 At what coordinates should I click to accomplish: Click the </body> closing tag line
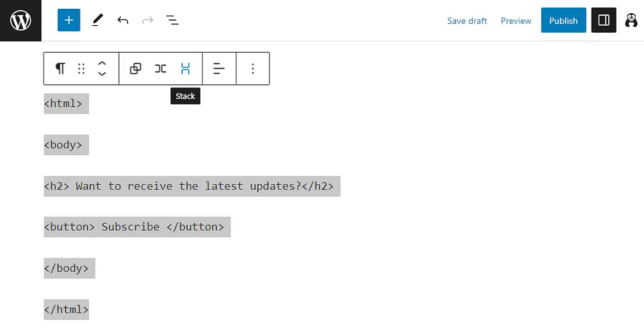point(69,268)
